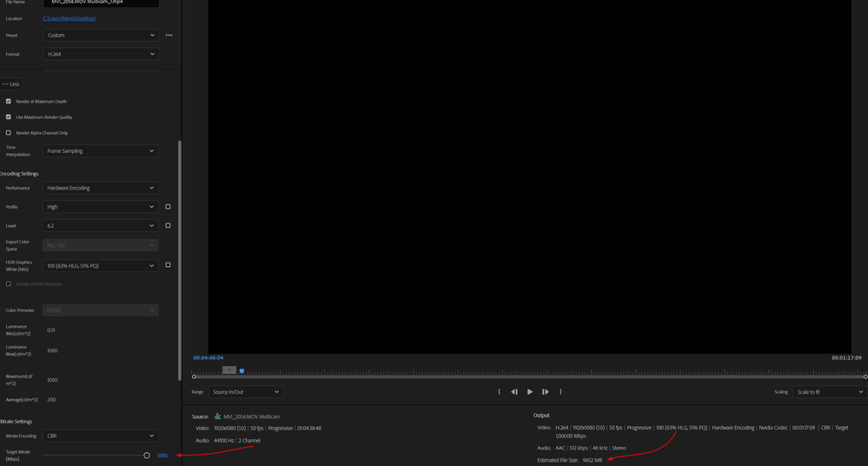Tick Include HDR10 Metadata checkbox
Viewport: 868px width, 466px height.
click(9, 283)
